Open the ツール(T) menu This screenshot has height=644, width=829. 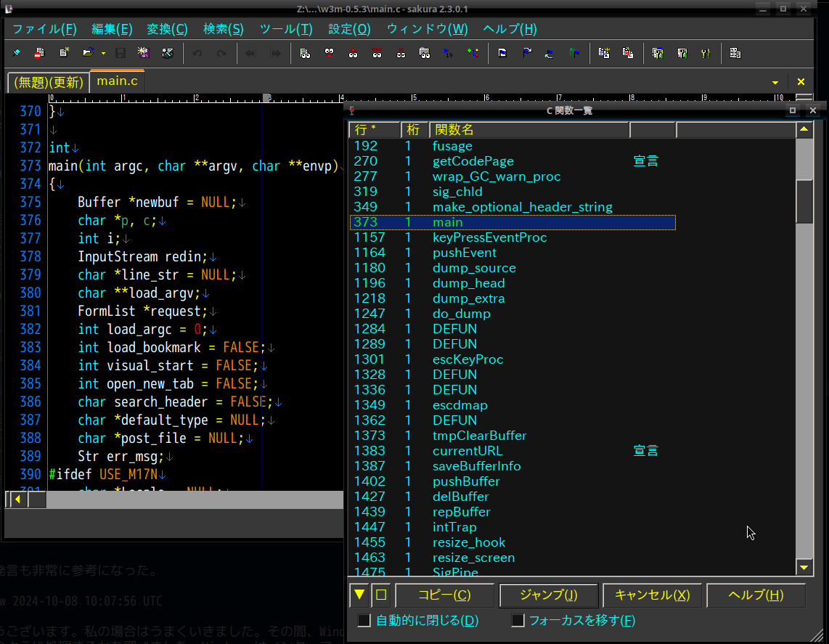click(x=286, y=29)
